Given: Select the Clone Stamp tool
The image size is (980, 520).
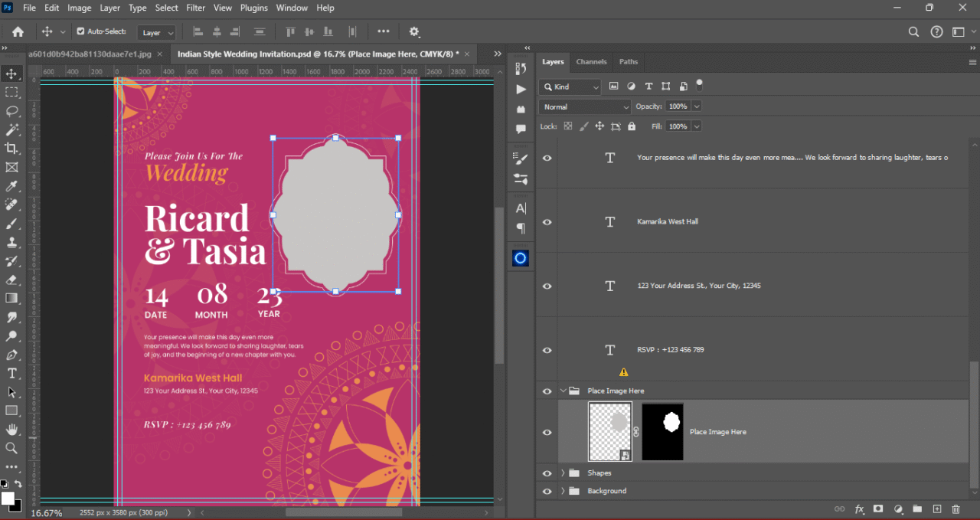Looking at the screenshot, I should pos(11,242).
